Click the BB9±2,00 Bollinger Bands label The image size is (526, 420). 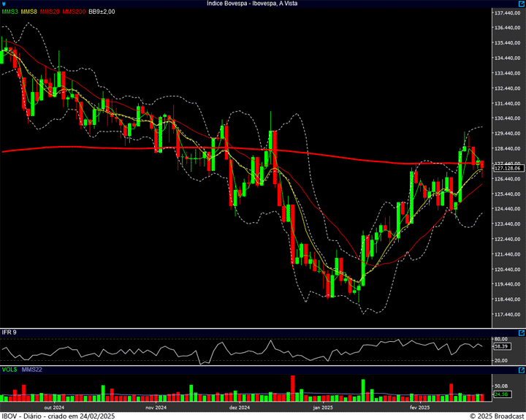[102, 12]
